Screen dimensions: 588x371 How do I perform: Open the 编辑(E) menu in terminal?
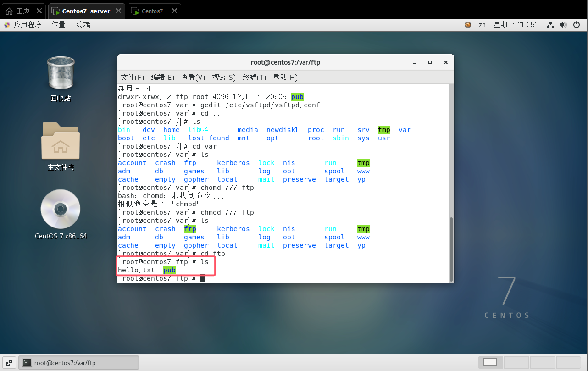pyautogui.click(x=162, y=78)
